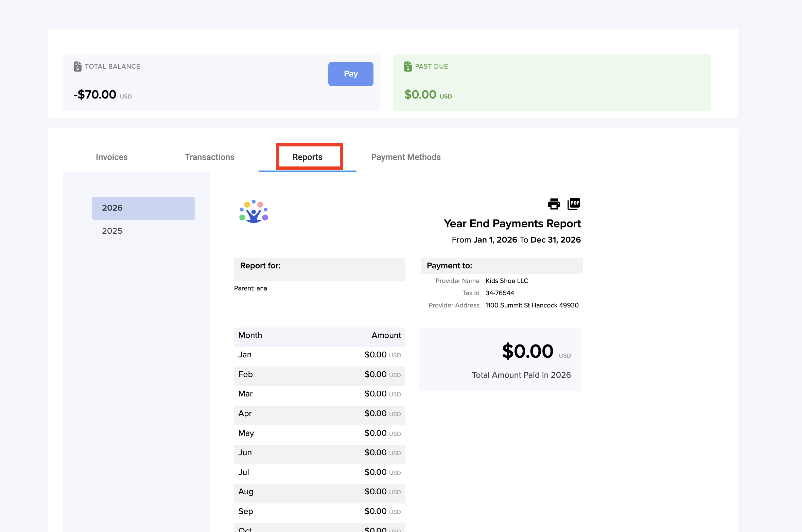Go to Payment Methods tab
Viewport: 802px width, 532px height.
[x=406, y=157]
